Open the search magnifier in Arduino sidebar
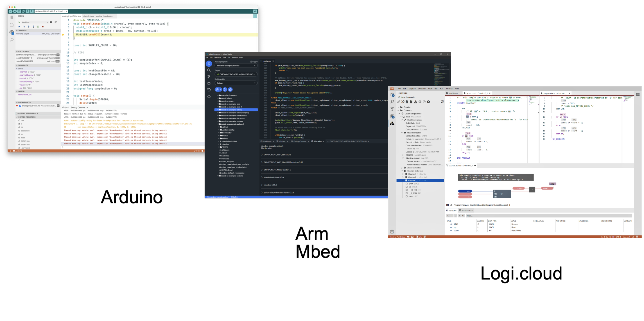644x321 pixels. tap(12, 40)
